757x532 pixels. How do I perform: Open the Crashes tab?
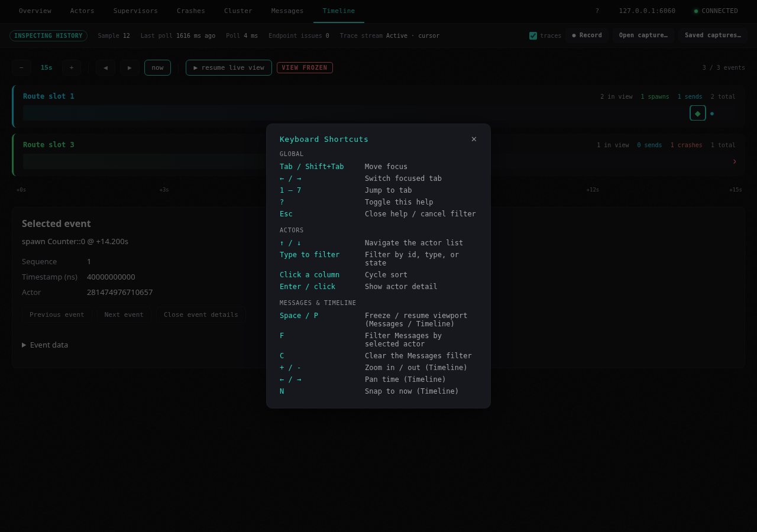click(191, 11)
